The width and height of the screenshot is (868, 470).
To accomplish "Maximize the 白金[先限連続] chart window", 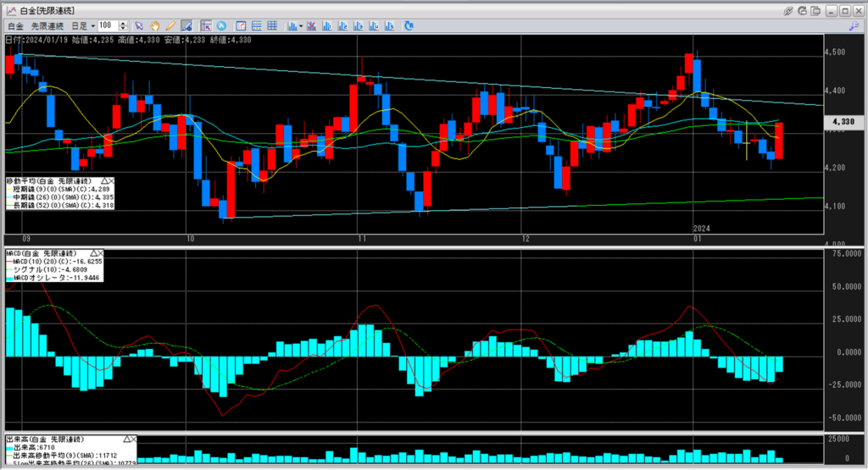I will click(x=845, y=10).
